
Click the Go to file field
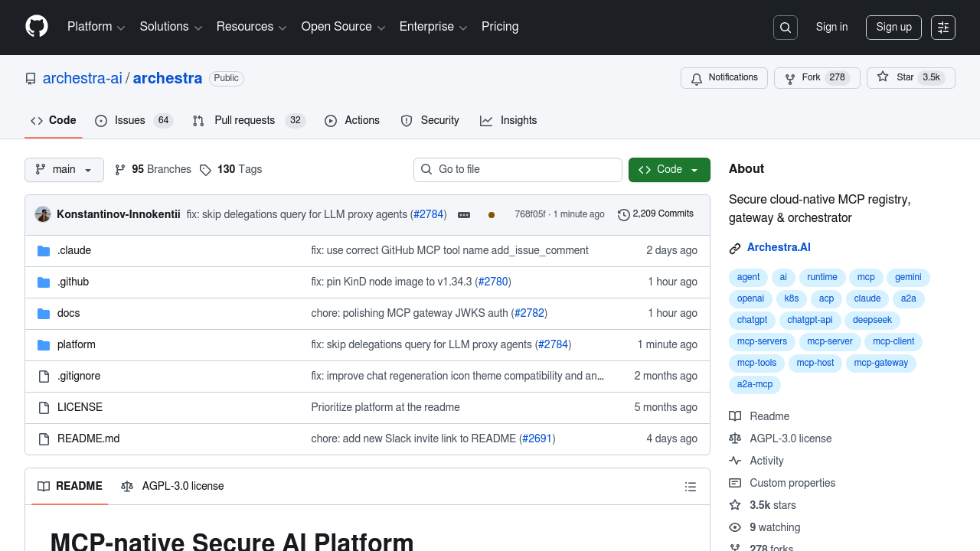(x=518, y=170)
